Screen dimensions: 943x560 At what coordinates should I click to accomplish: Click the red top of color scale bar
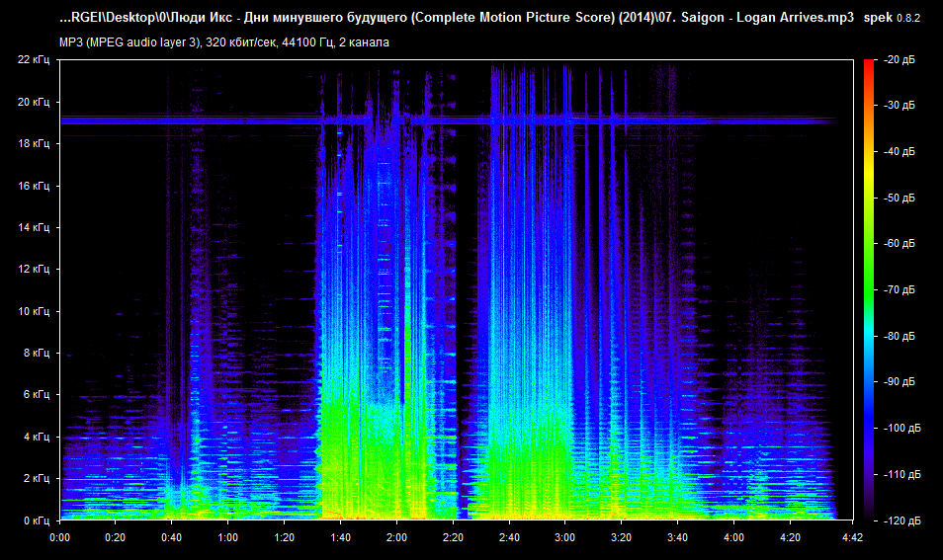pyautogui.click(x=869, y=63)
